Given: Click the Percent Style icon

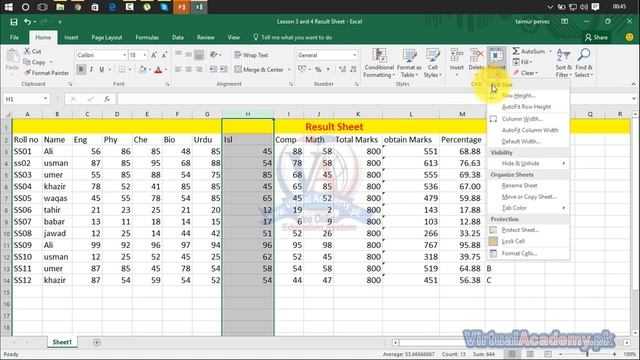Looking at the screenshot, I should pos(318,69).
